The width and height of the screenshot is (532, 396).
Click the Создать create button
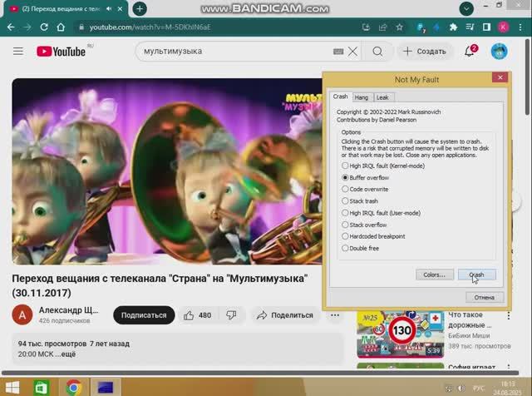pyautogui.click(x=425, y=52)
